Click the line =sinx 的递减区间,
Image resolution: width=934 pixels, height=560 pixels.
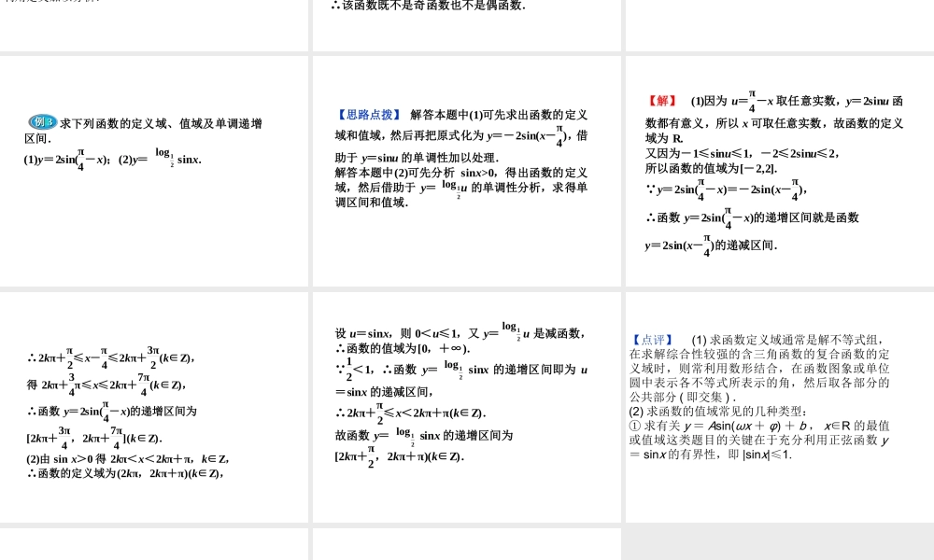pyautogui.click(x=384, y=392)
